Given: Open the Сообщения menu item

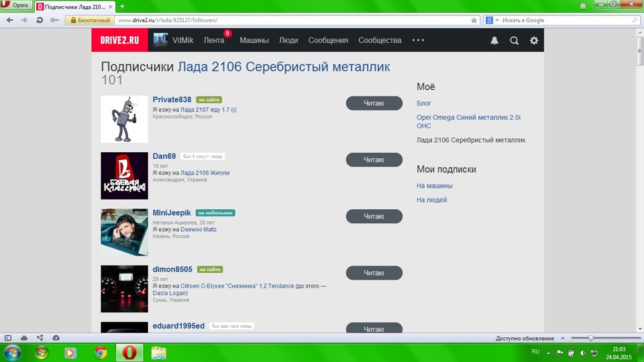Looking at the screenshot, I should coord(328,40).
